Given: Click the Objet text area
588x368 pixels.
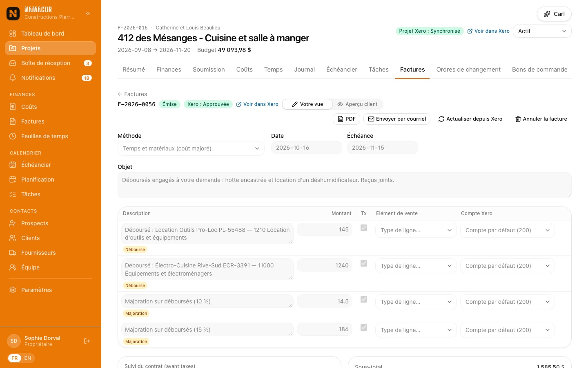Looking at the screenshot, I should click(x=345, y=185).
